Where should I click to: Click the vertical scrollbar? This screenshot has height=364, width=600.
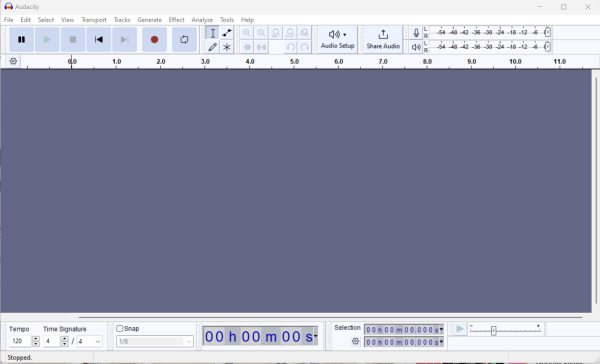tap(596, 190)
